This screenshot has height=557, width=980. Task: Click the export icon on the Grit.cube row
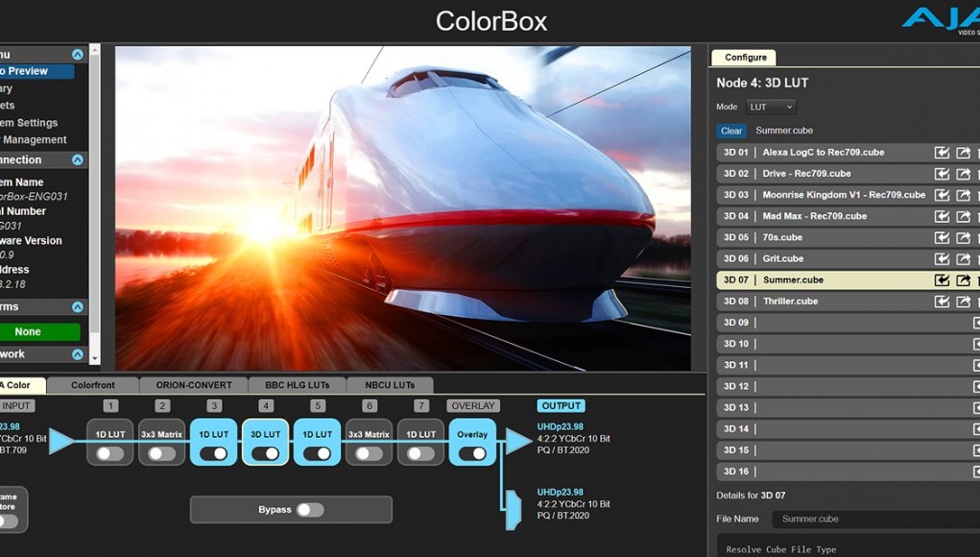963,258
